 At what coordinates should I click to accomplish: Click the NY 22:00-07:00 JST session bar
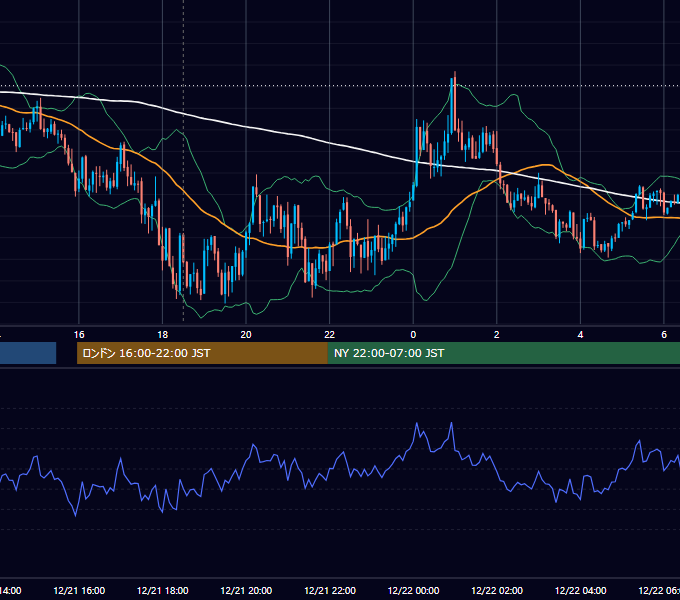click(x=503, y=353)
